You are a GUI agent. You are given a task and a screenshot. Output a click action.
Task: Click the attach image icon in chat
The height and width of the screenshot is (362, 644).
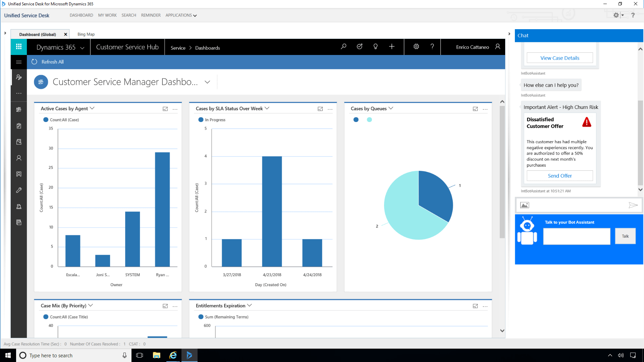pyautogui.click(x=525, y=205)
